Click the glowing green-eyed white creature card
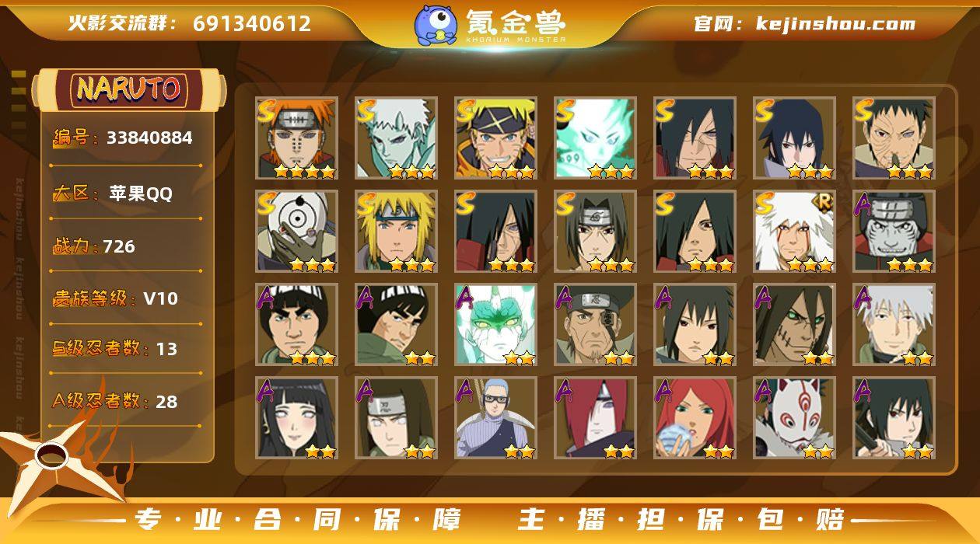This screenshot has width=980, height=544. pos(496,325)
